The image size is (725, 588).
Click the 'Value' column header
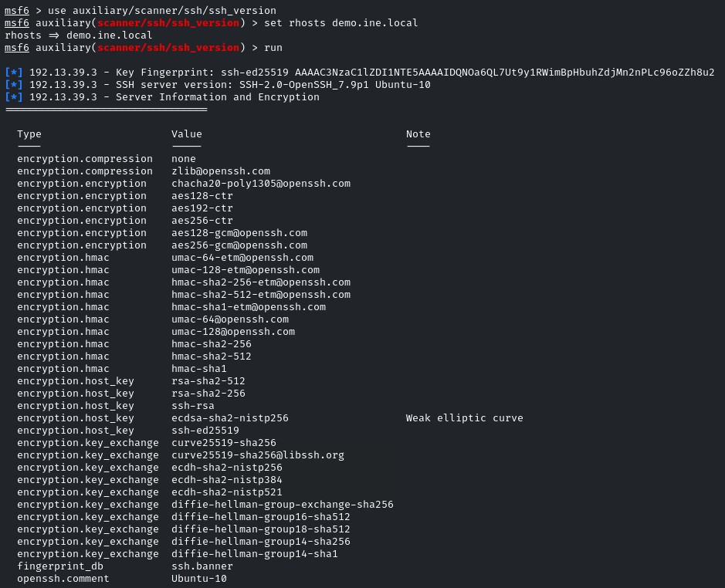187,134
